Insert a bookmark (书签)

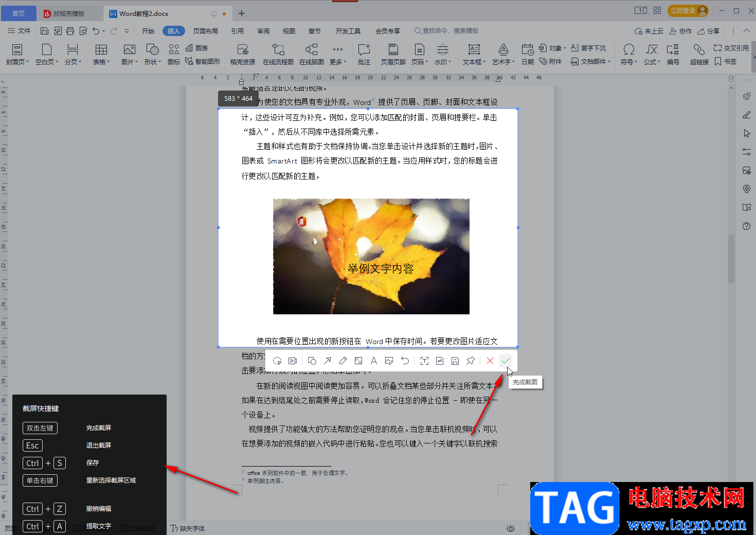726,61
